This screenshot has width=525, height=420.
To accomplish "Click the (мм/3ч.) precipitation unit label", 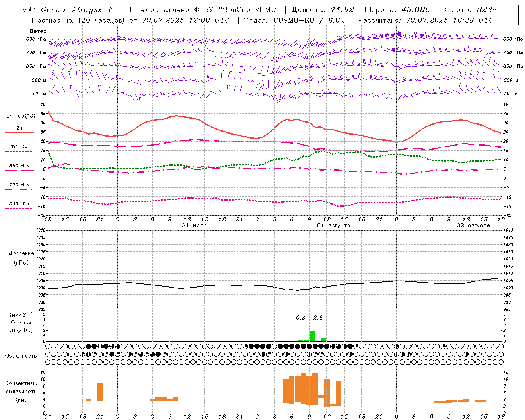I will 21,315.
